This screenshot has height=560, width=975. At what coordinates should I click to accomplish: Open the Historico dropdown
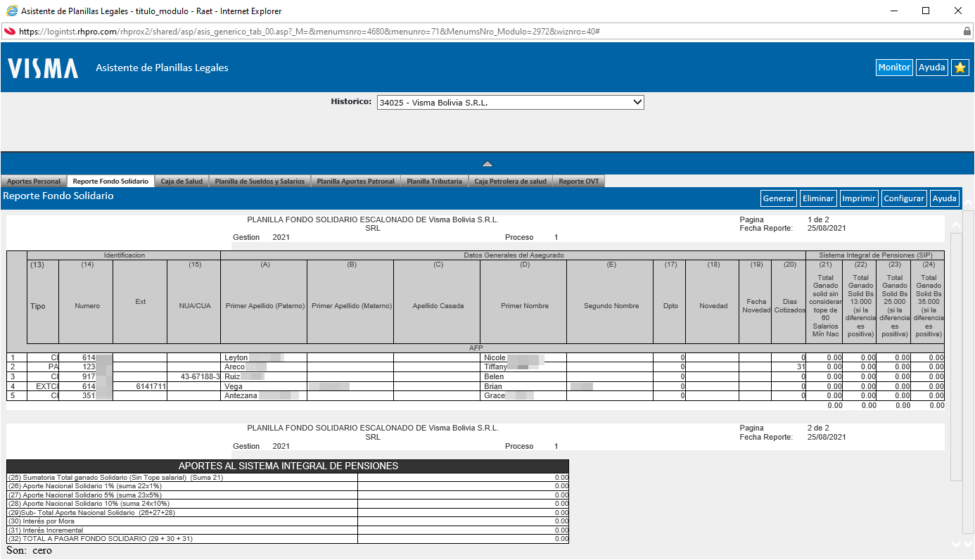click(x=510, y=102)
